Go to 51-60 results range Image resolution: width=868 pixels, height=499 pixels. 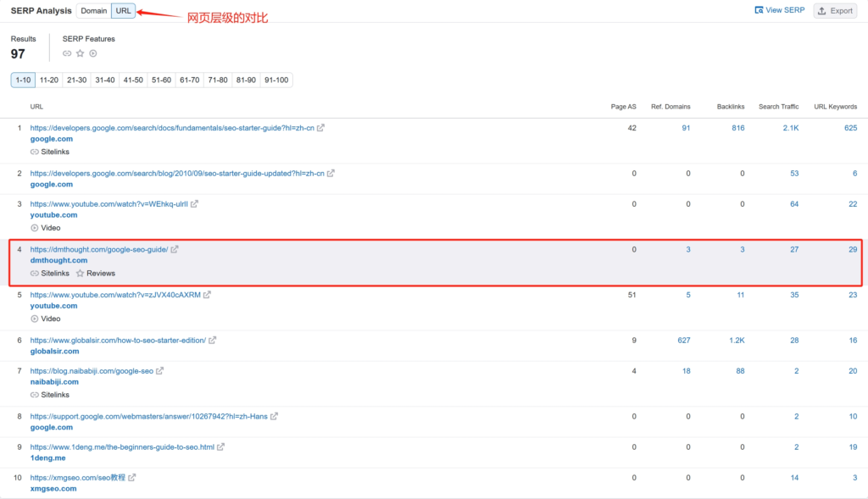click(161, 80)
